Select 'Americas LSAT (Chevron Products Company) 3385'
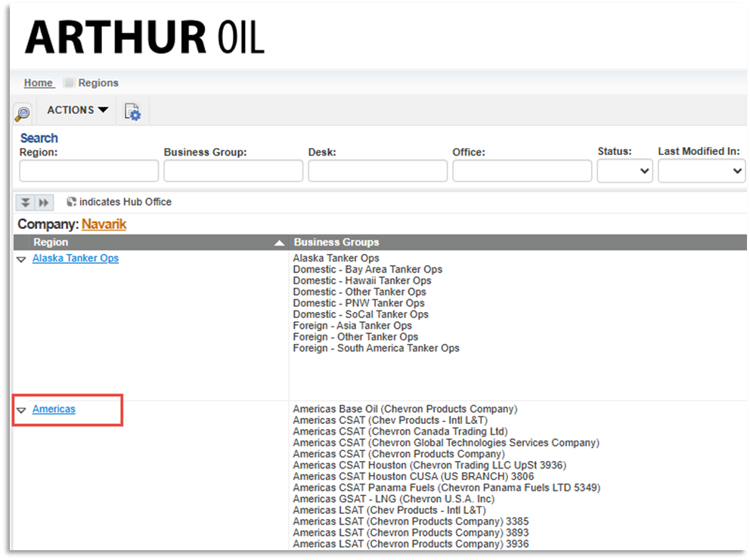Image resolution: width=750 pixels, height=560 pixels. point(411,521)
